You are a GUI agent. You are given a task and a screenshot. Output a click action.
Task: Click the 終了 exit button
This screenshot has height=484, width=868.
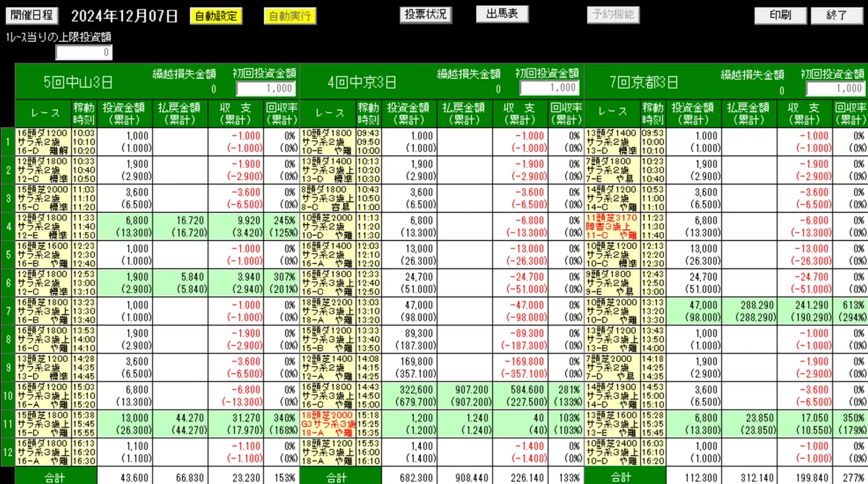tap(836, 15)
